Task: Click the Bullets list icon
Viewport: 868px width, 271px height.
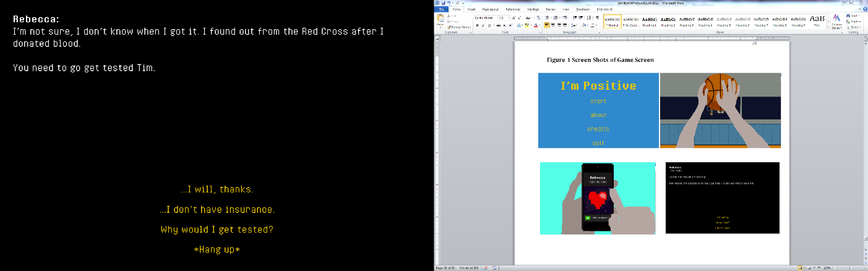Action: point(547,18)
